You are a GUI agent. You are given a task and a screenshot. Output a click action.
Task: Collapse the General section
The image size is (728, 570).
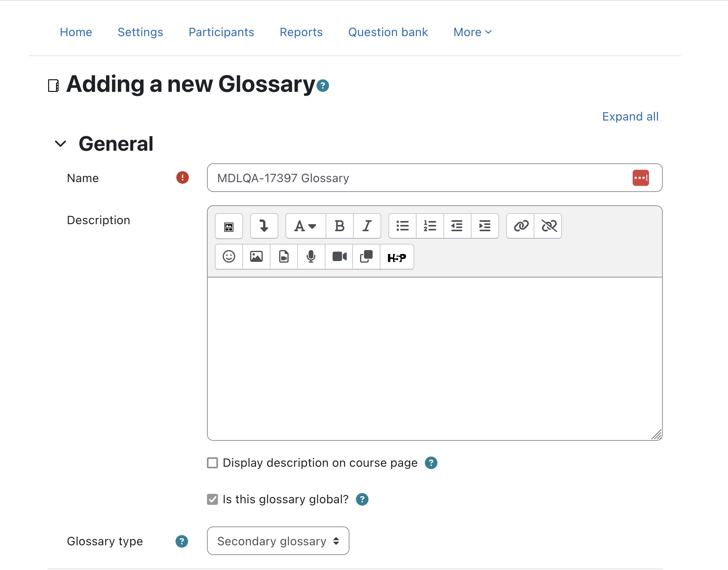point(60,144)
